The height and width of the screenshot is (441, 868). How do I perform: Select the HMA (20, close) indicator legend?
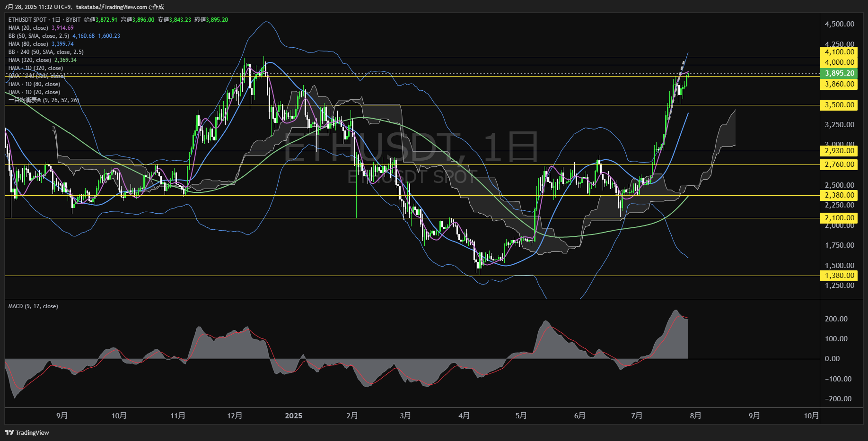point(28,28)
